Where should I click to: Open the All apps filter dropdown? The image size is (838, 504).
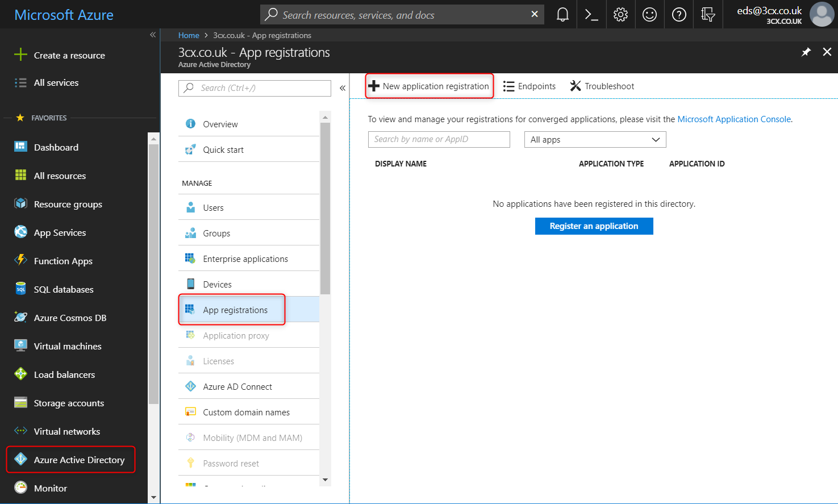tap(595, 139)
